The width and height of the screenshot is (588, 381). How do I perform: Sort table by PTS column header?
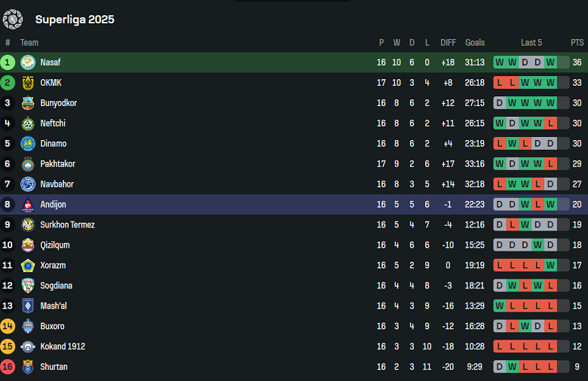coord(577,43)
